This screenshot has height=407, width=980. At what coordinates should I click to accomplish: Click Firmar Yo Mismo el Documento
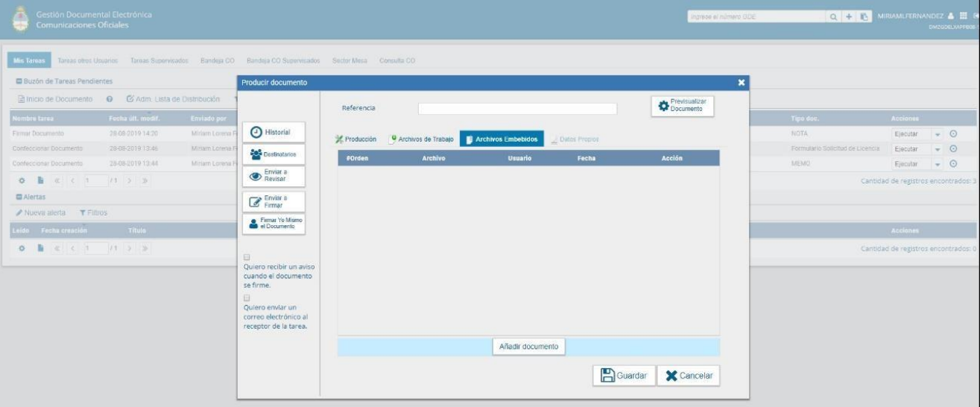click(x=274, y=224)
